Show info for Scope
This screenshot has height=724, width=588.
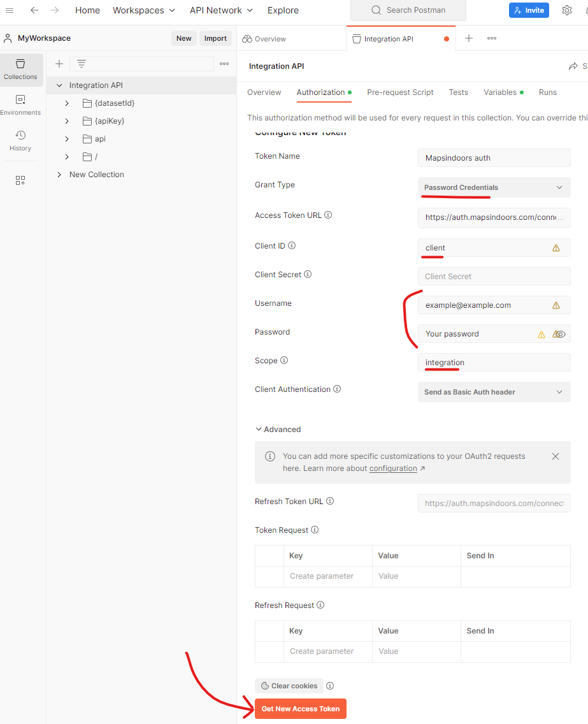click(284, 359)
